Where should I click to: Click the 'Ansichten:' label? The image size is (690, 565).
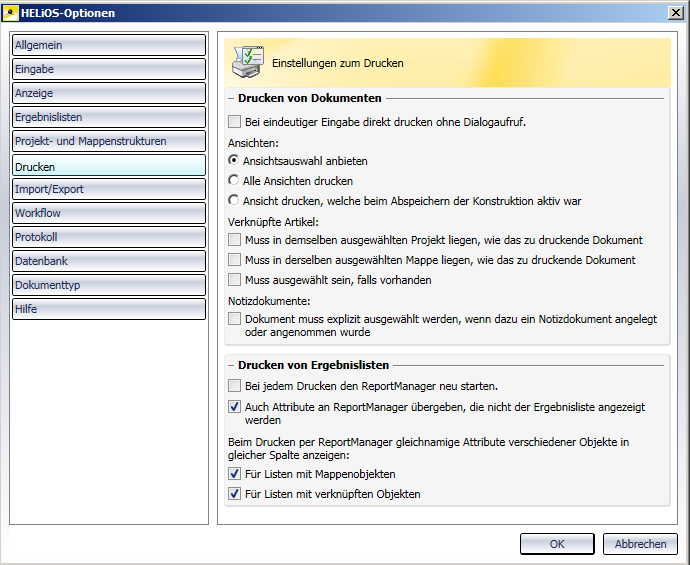tap(253, 143)
